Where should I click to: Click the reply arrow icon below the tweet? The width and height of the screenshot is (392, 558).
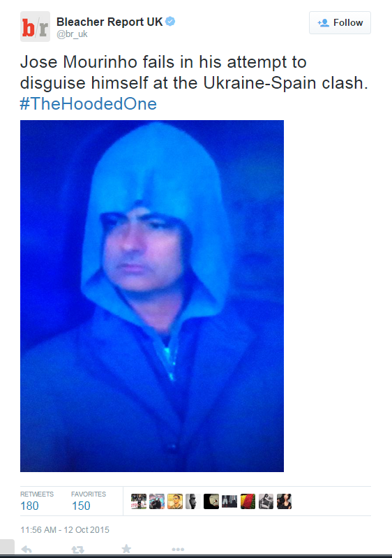coord(27,550)
